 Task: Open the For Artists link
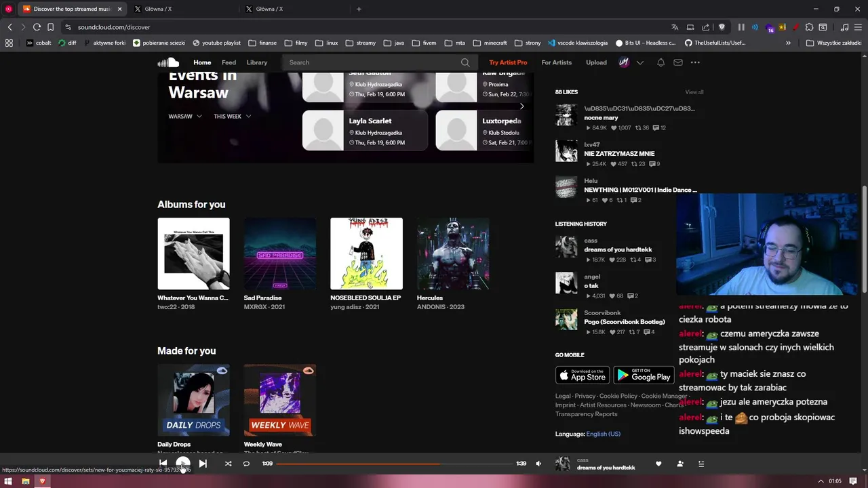click(x=557, y=62)
